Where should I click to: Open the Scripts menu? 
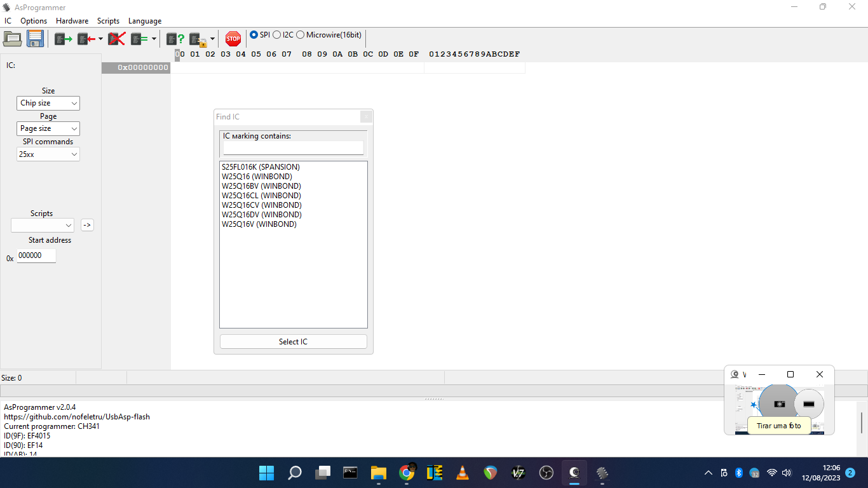point(108,21)
